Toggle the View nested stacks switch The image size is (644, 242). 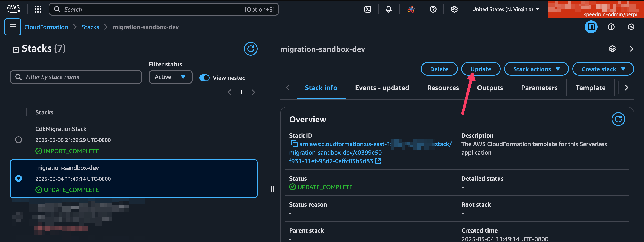point(205,77)
